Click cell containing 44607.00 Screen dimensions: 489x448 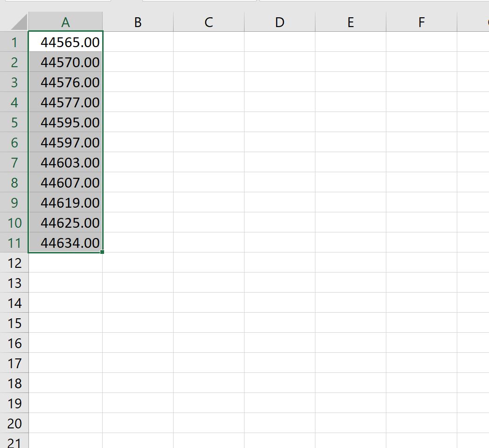pos(65,182)
